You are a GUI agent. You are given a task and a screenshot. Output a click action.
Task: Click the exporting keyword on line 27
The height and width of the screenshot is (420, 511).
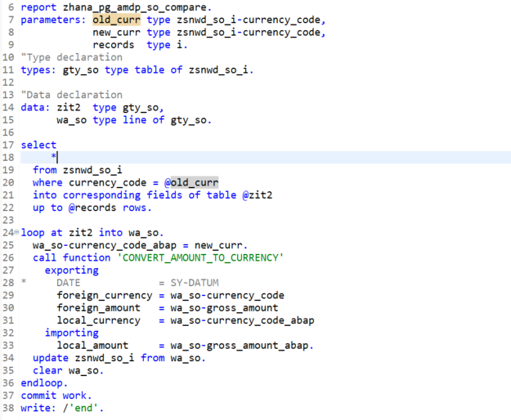coord(72,270)
